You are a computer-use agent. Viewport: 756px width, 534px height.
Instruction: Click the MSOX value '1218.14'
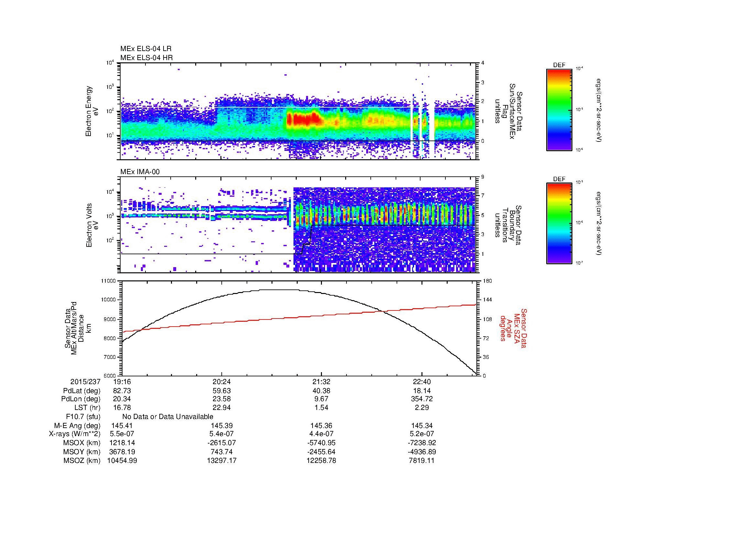pyautogui.click(x=122, y=443)
